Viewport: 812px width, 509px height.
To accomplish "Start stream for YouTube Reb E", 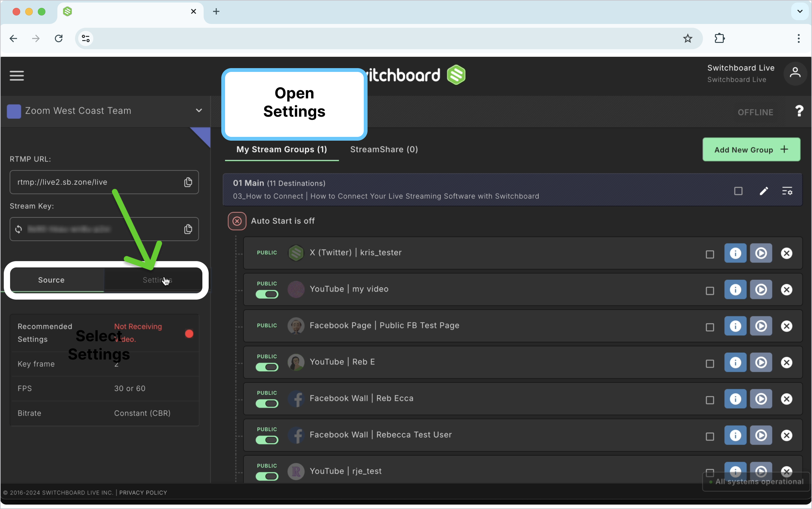I will pos(761,362).
